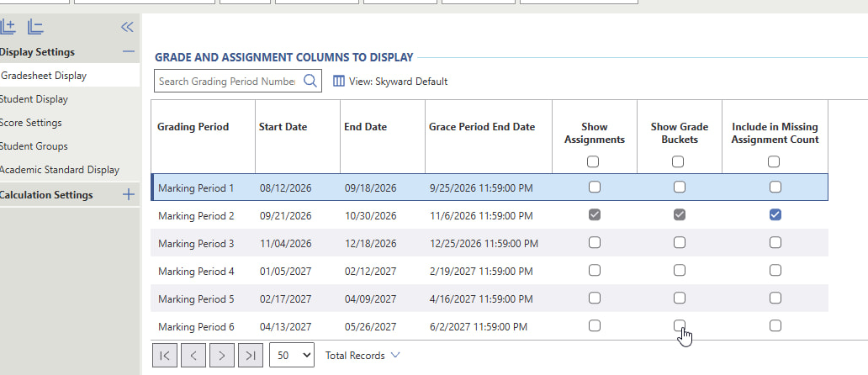Toggle Include in Missing Assignment Count header checkbox
The height and width of the screenshot is (375, 868).
tap(773, 161)
